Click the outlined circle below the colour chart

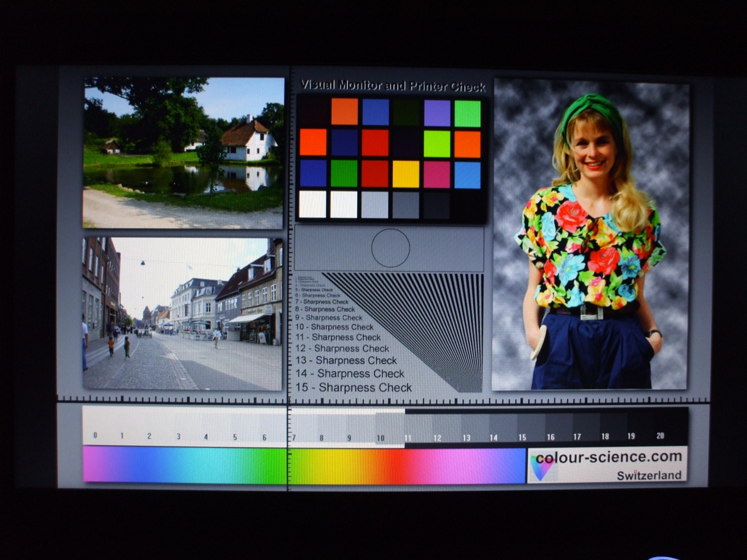click(390, 248)
